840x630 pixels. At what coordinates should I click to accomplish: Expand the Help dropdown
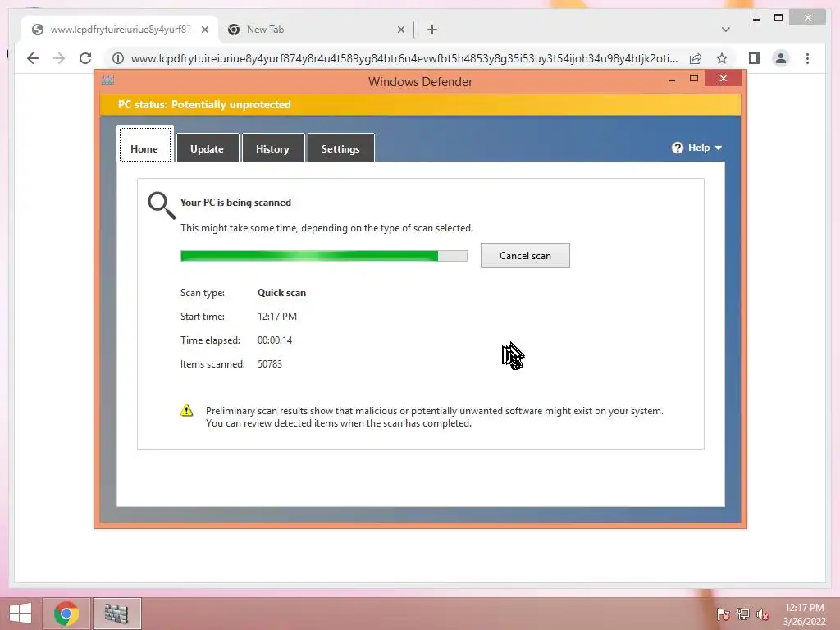point(696,148)
